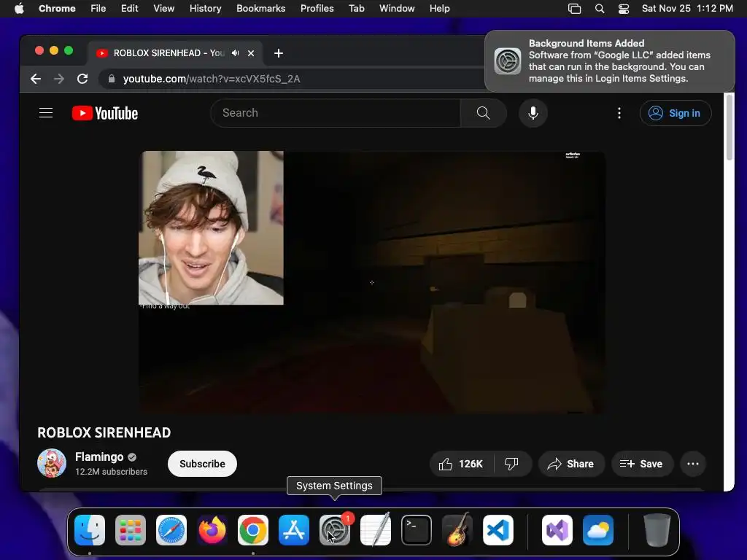Go forward in Chrome

coord(59,79)
